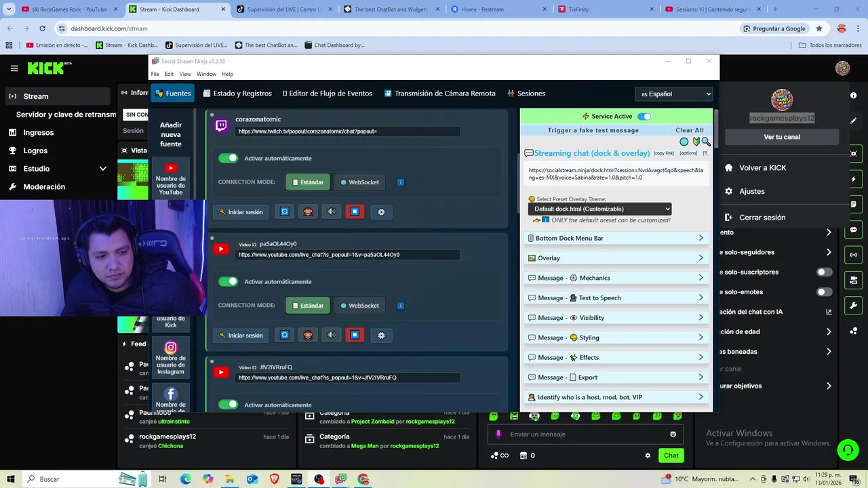Toggle the speaker icon for the corazonatomic source
Viewport: 868px width, 488px height.
331,212
